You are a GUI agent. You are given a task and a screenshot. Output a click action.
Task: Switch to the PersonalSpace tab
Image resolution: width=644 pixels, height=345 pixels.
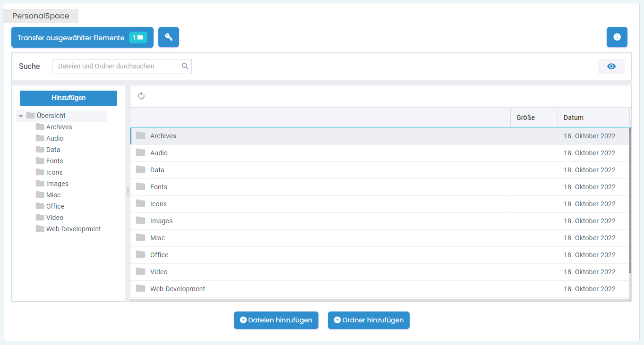tap(41, 16)
